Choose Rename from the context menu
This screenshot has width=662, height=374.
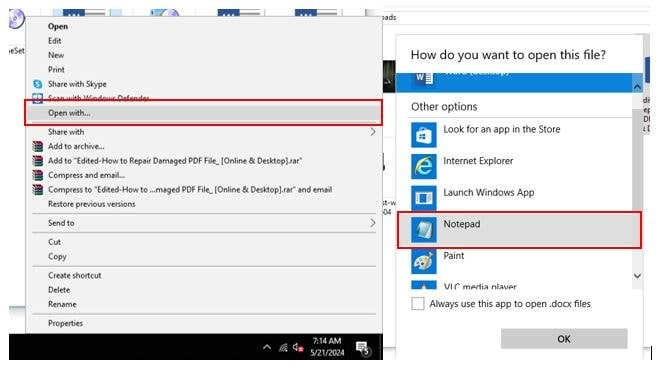[62, 304]
